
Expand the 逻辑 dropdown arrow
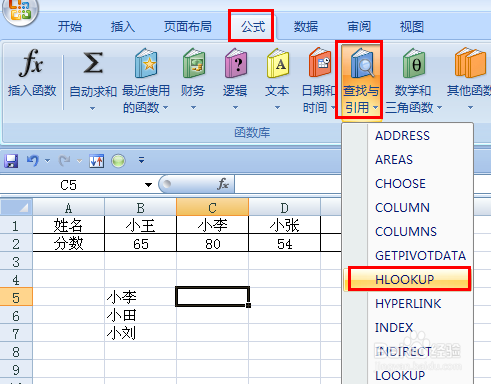[x=235, y=108]
